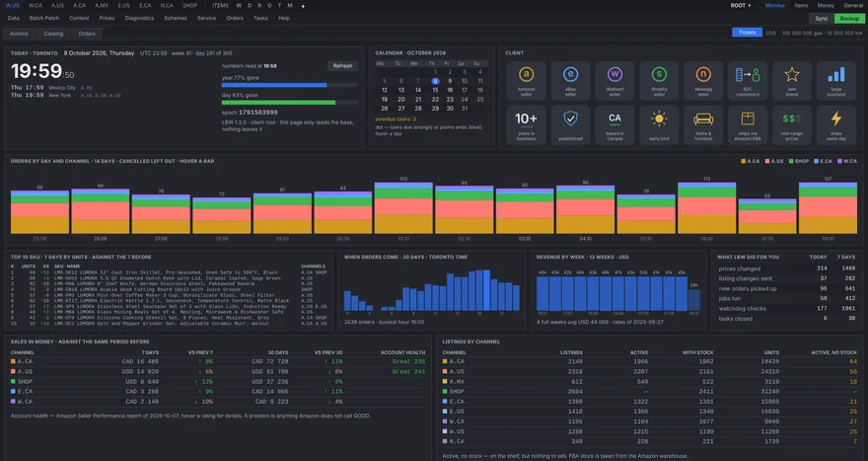The image size is (868, 461).
Task: Click the W shortcut letter in top bar
Action: 239,6
